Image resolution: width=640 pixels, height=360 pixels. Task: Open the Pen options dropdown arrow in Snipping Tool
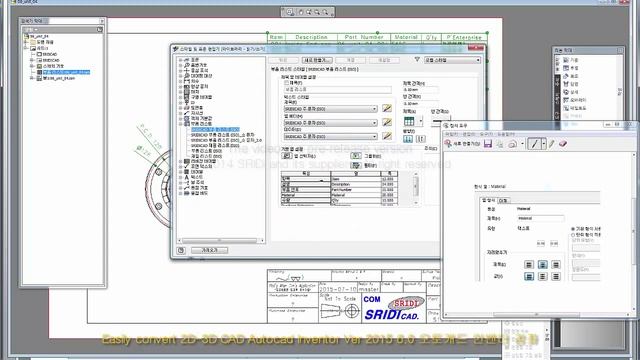(x=544, y=144)
